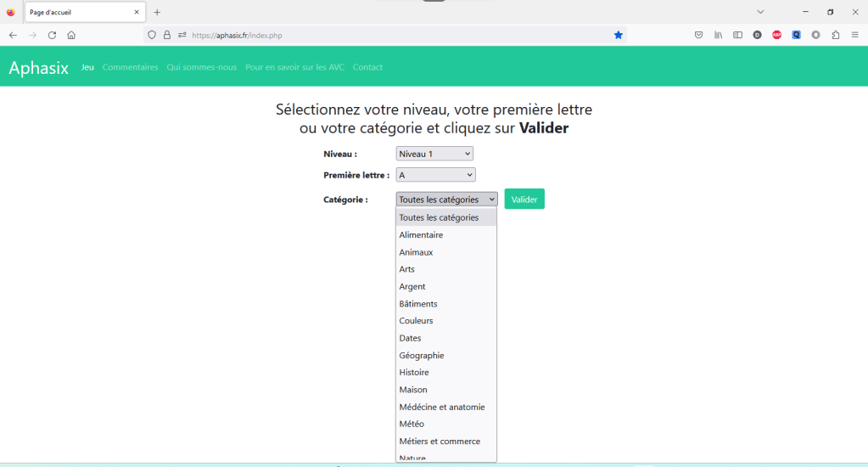Open the Commentaires navigation link
The height and width of the screenshot is (467, 868).
(x=130, y=67)
